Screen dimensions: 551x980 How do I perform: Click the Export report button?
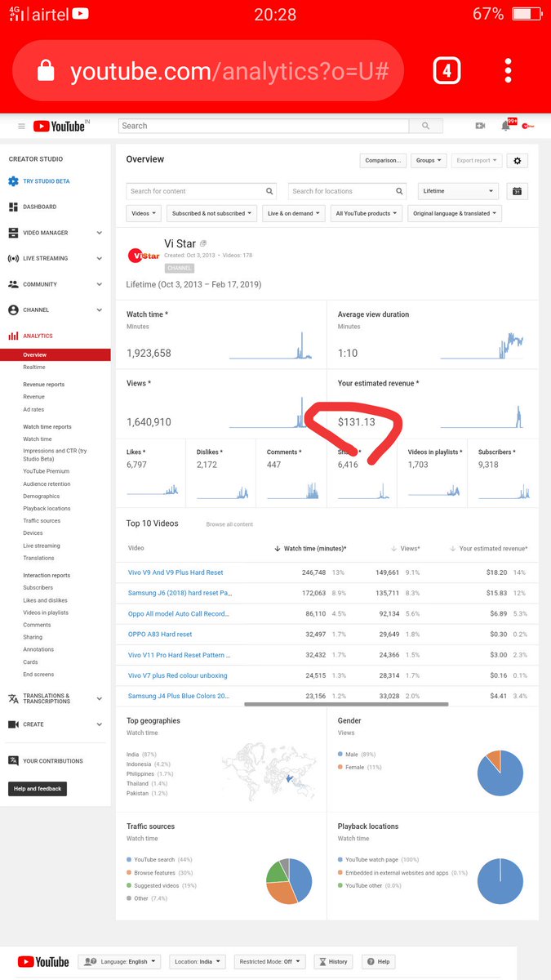click(x=476, y=161)
